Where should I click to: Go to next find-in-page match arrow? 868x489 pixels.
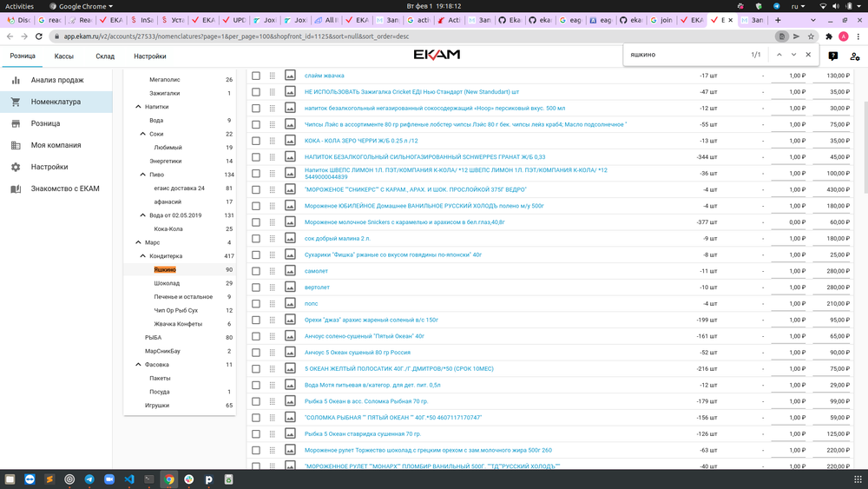tap(793, 55)
